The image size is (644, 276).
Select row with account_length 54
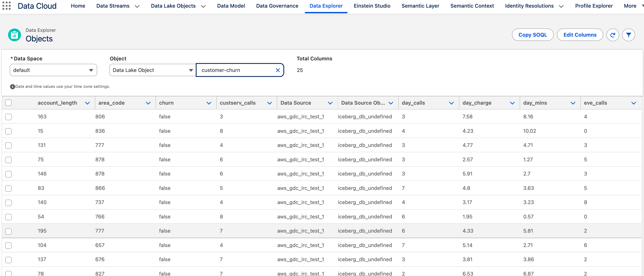[9, 217]
